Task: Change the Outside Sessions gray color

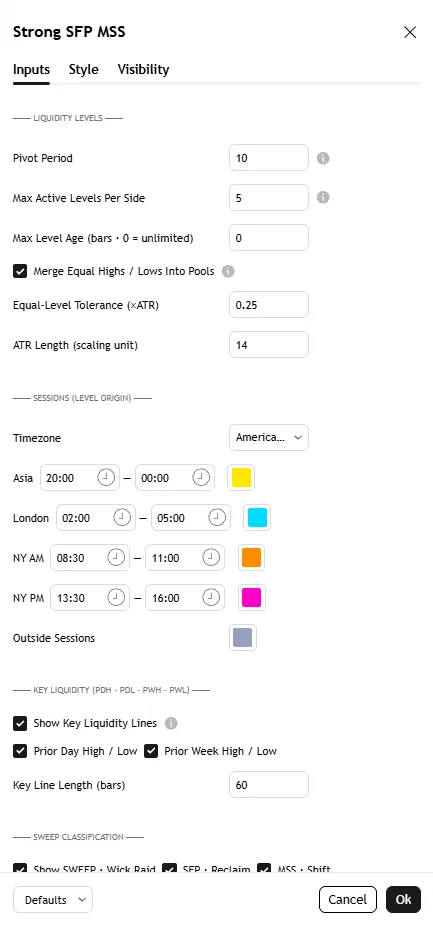Action: 242,638
